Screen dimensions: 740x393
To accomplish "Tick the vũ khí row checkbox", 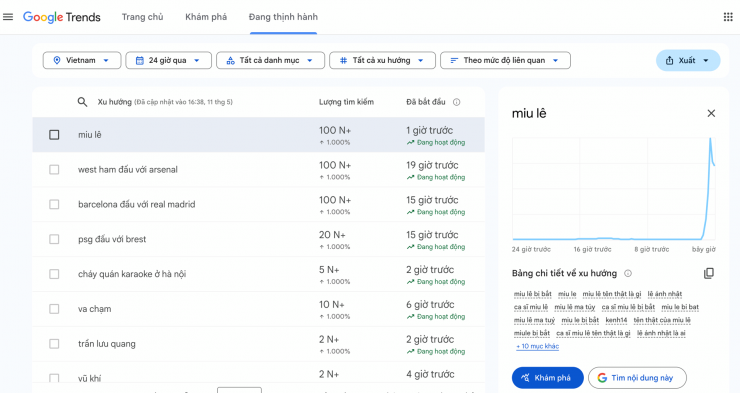I will tap(54, 378).
